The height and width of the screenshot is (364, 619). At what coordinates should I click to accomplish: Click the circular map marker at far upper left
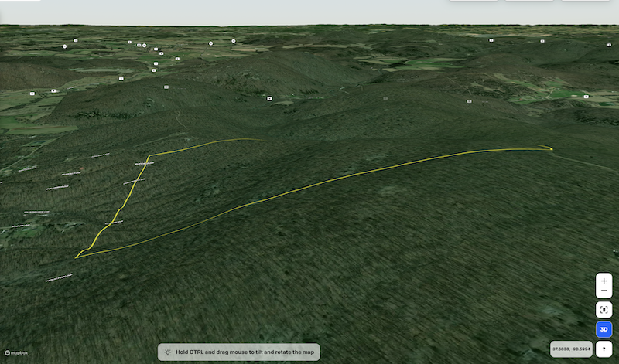pyautogui.click(x=64, y=46)
